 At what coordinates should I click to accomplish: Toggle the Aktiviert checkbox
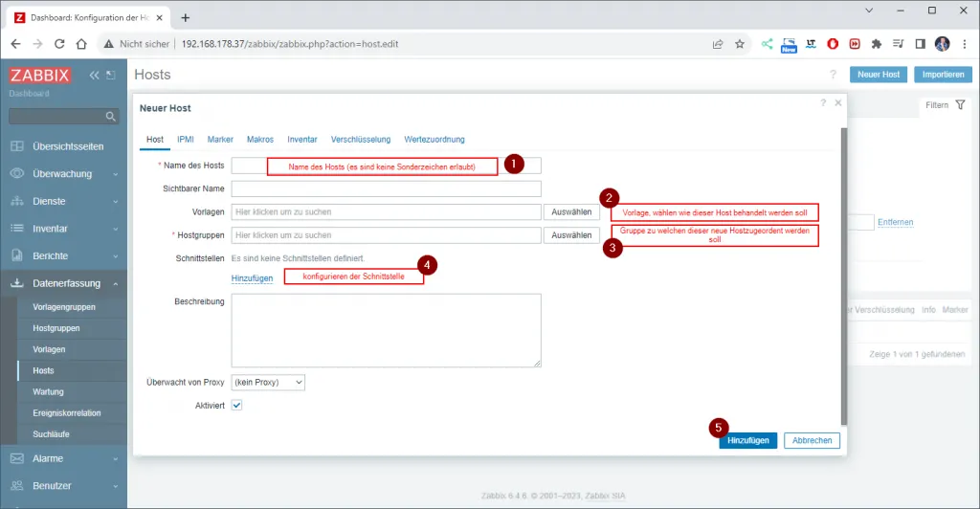pos(237,406)
